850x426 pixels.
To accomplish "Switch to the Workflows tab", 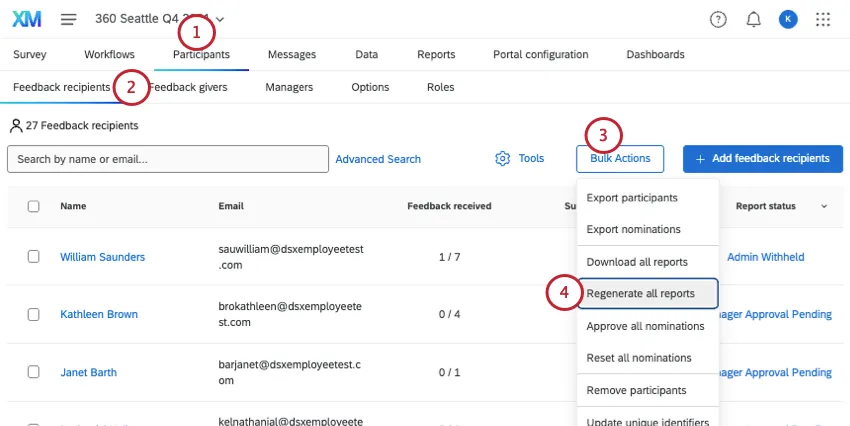I will 110,55.
